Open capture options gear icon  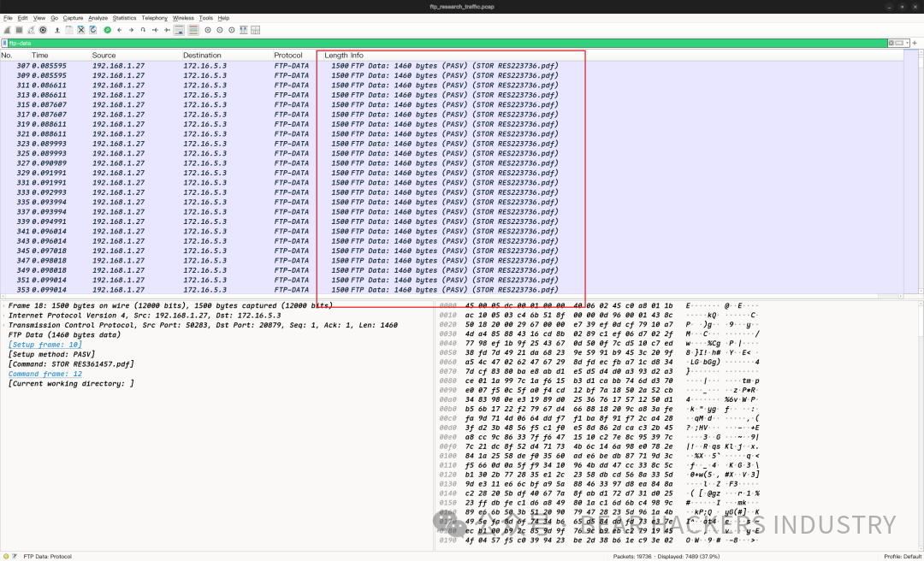click(43, 30)
